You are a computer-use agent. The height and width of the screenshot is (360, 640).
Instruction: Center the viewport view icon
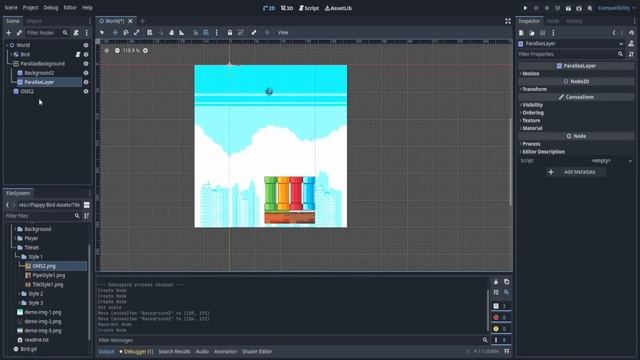click(x=107, y=51)
